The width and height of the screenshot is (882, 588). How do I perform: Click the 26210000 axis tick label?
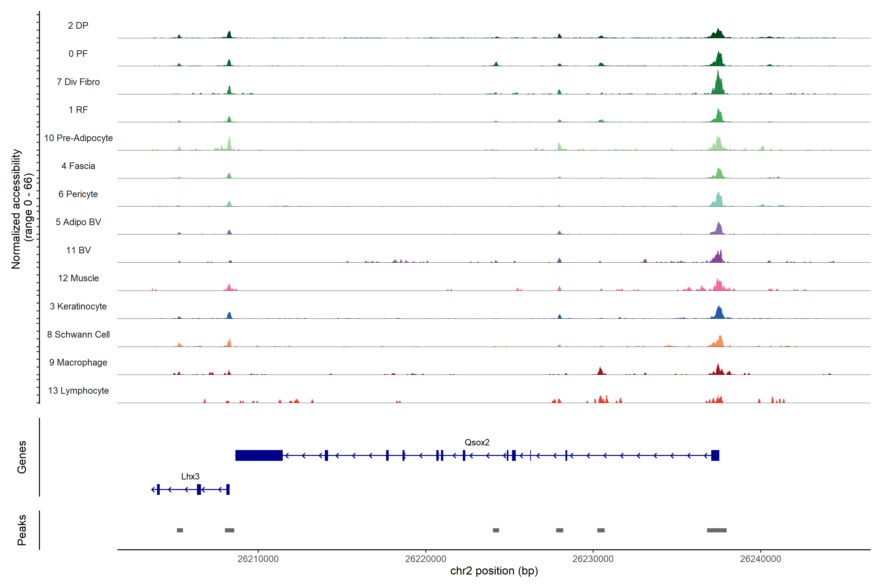pos(258,559)
